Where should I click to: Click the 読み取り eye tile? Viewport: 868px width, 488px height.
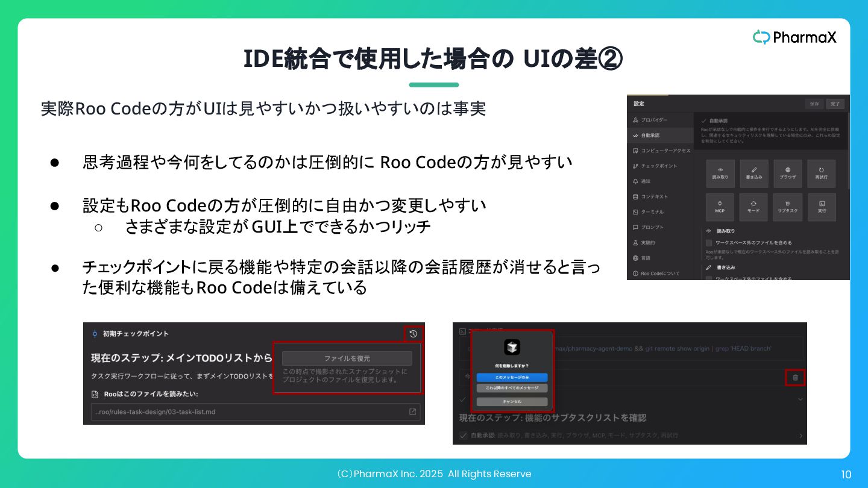720,174
